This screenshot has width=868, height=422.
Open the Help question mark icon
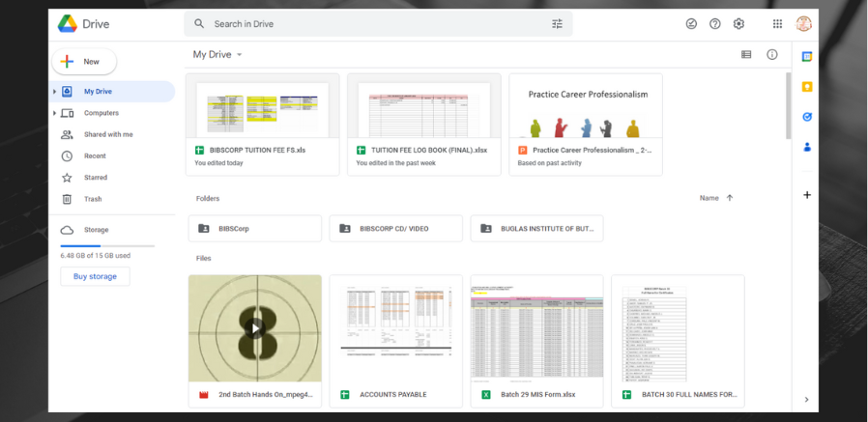coord(715,24)
